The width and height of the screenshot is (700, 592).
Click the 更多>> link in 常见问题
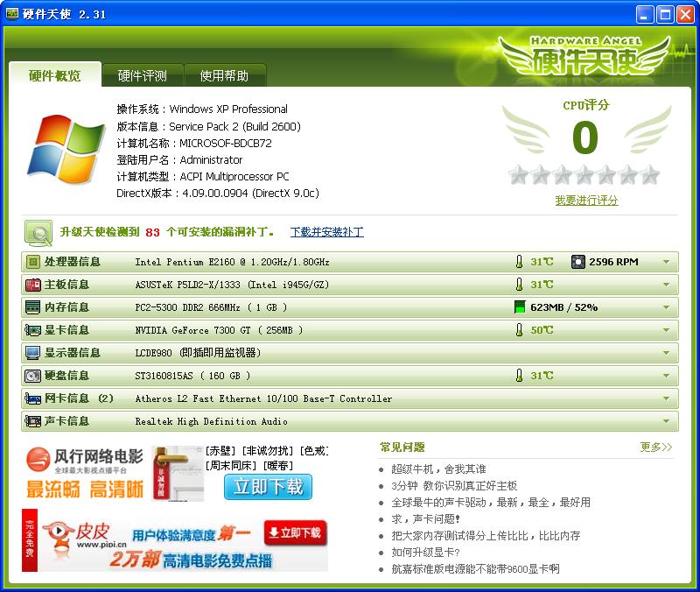[x=655, y=447]
